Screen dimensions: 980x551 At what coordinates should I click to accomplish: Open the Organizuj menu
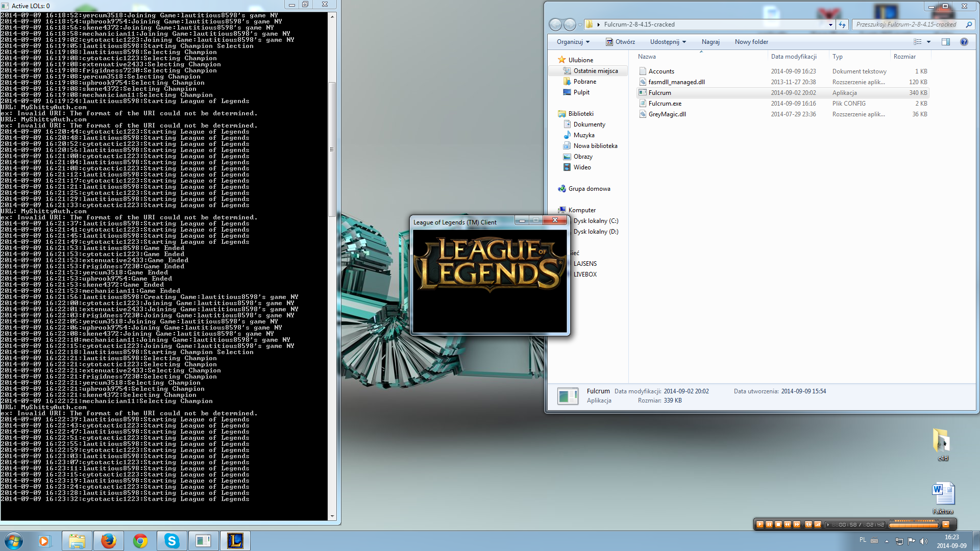click(x=573, y=42)
